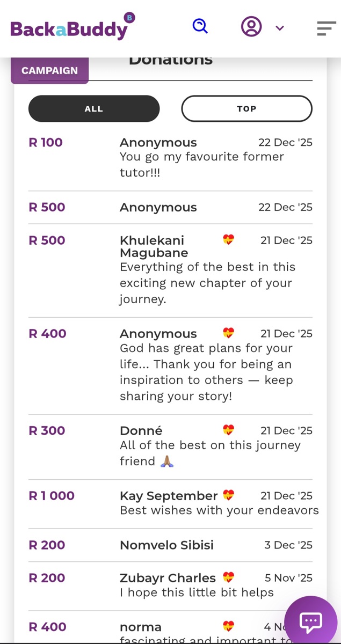Screen dimensions: 341x644
Task: Tap heart icon on Anonymous R 400 donation
Action: [228, 333]
